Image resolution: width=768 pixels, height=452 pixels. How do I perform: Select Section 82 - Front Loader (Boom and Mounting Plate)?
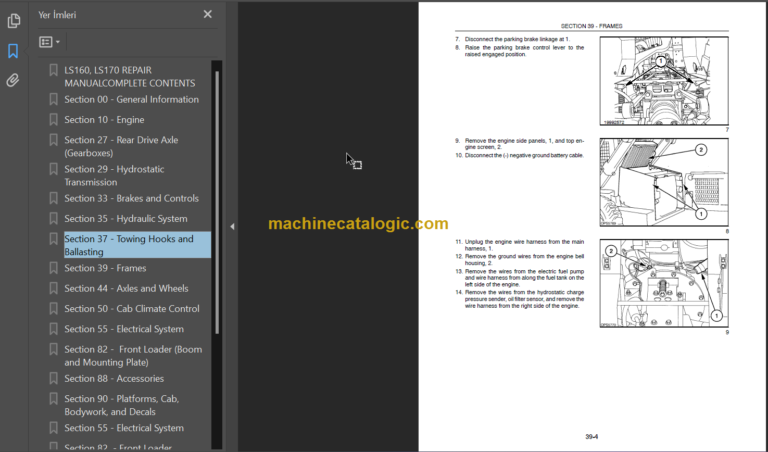pyautogui.click(x=133, y=356)
